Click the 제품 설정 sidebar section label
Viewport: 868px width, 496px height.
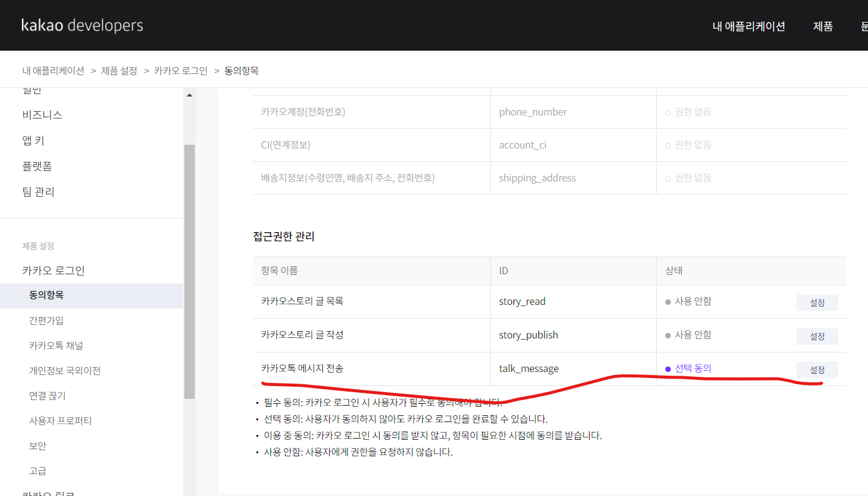click(x=38, y=246)
